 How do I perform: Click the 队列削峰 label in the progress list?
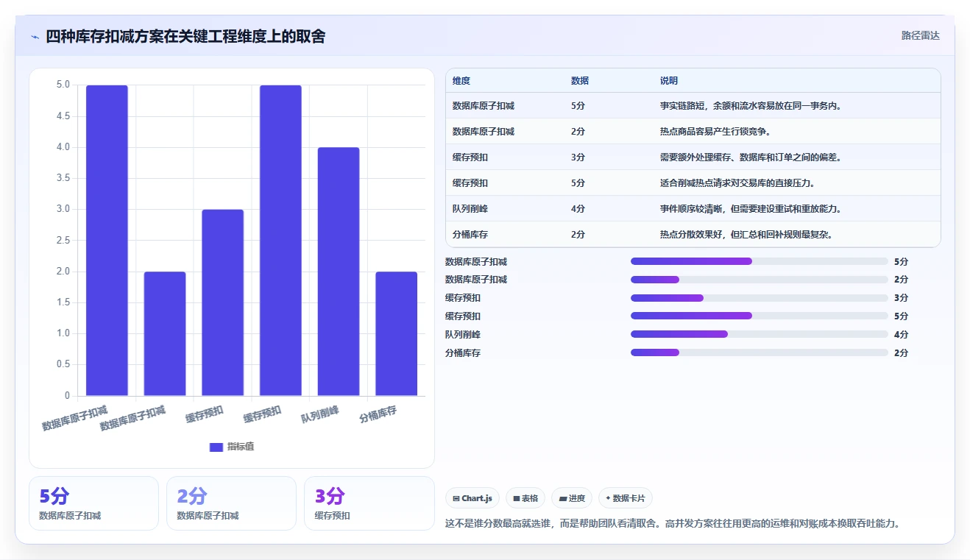click(x=463, y=334)
